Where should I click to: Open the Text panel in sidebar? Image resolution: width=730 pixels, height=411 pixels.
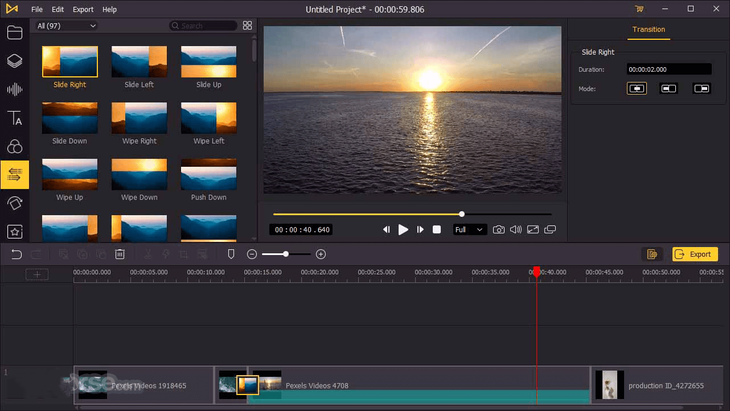(x=14, y=118)
